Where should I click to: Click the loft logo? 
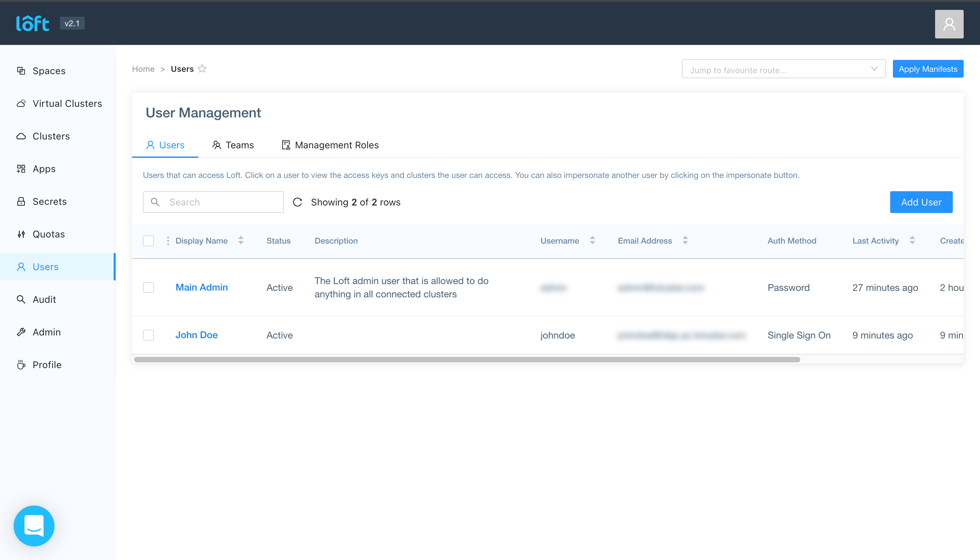tap(33, 23)
